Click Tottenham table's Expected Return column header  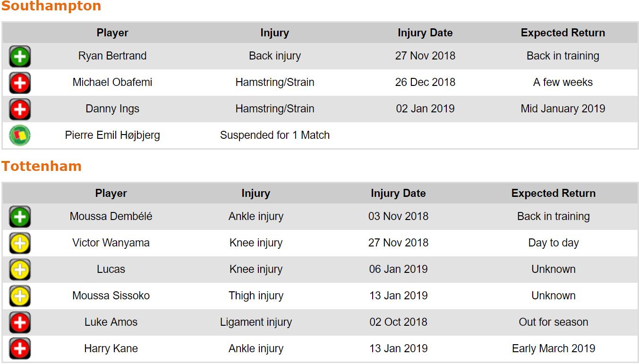click(553, 194)
